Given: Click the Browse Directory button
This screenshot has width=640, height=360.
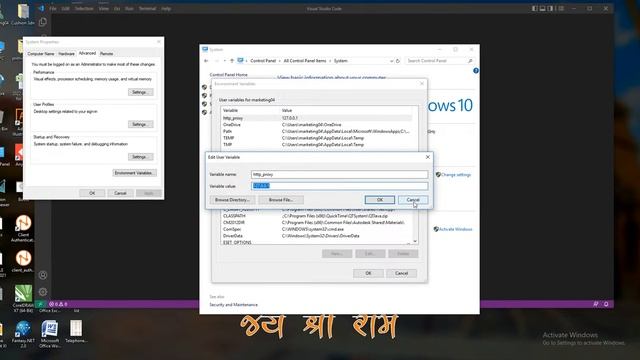Looking at the screenshot, I should (232, 200).
